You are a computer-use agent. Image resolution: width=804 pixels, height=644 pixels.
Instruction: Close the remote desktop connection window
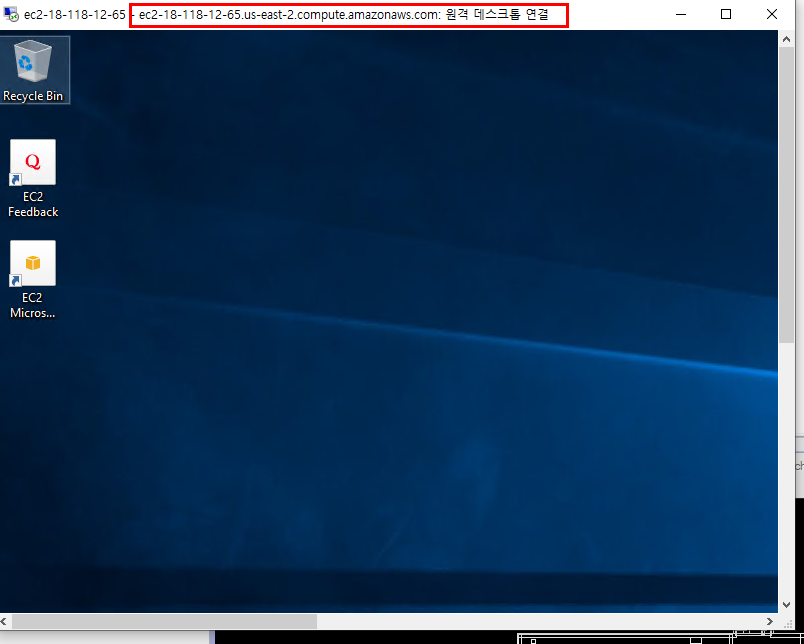click(x=772, y=14)
